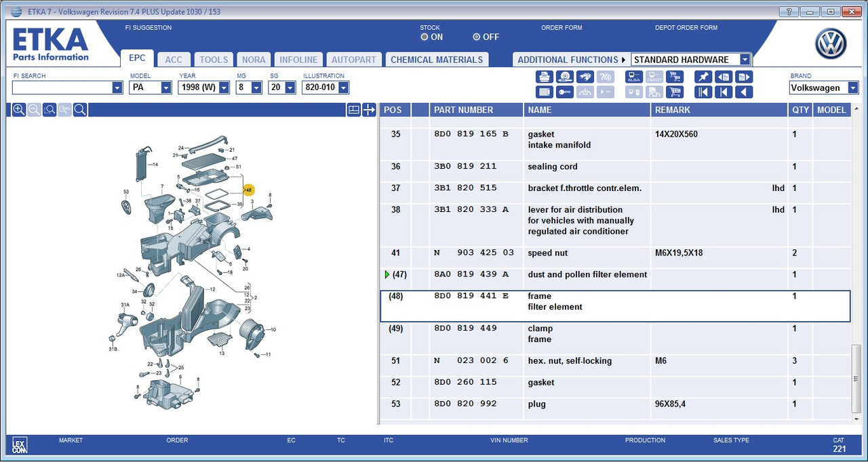Viewport: 868px width, 462px height.
Task: Click the single-bar back arrow icon
Action: pyautogui.click(x=724, y=92)
